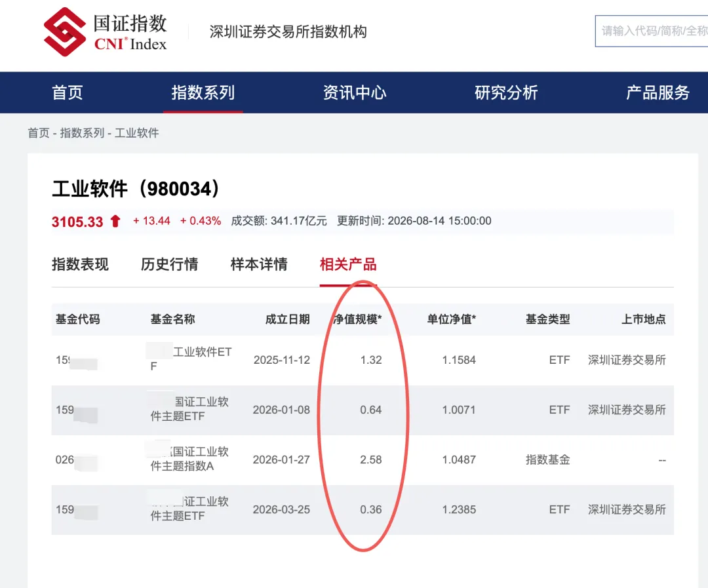Click net asset scale value 0.36
Viewport: 708px width, 588px height.
(x=370, y=509)
